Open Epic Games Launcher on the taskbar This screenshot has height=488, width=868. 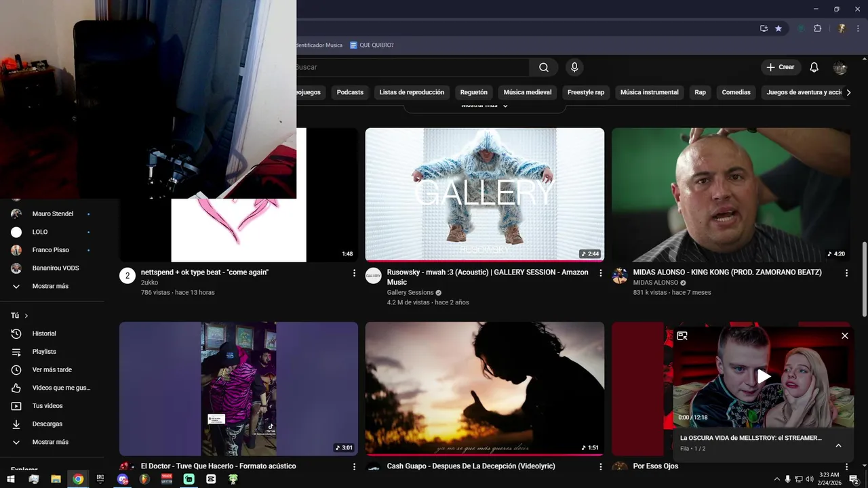100,479
